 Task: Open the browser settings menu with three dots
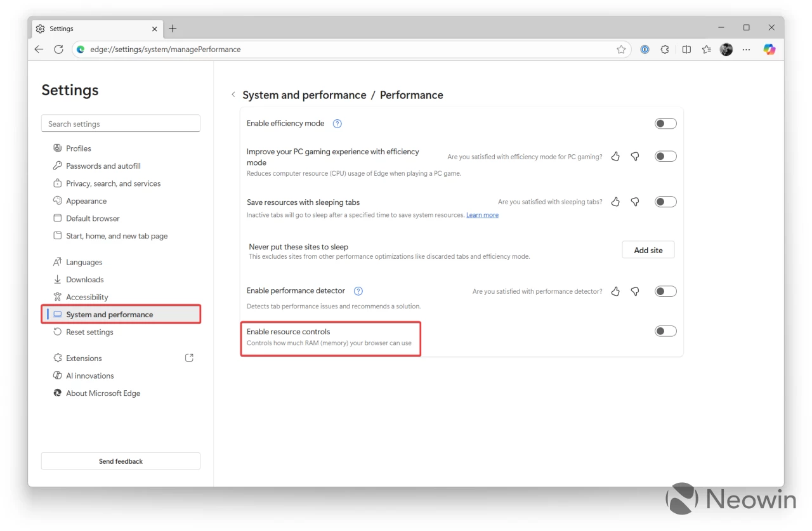click(746, 49)
